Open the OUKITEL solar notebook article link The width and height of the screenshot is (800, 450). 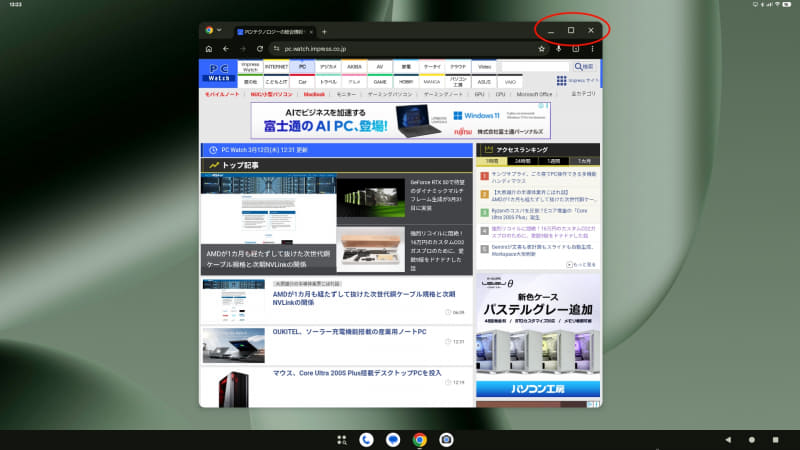349,332
